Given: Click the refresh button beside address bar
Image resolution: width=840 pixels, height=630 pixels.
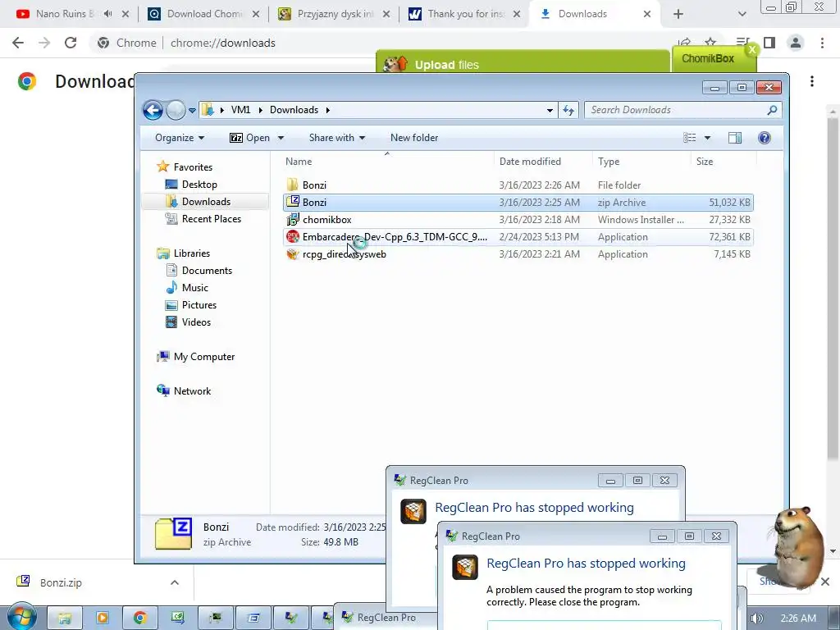Looking at the screenshot, I should tap(568, 111).
